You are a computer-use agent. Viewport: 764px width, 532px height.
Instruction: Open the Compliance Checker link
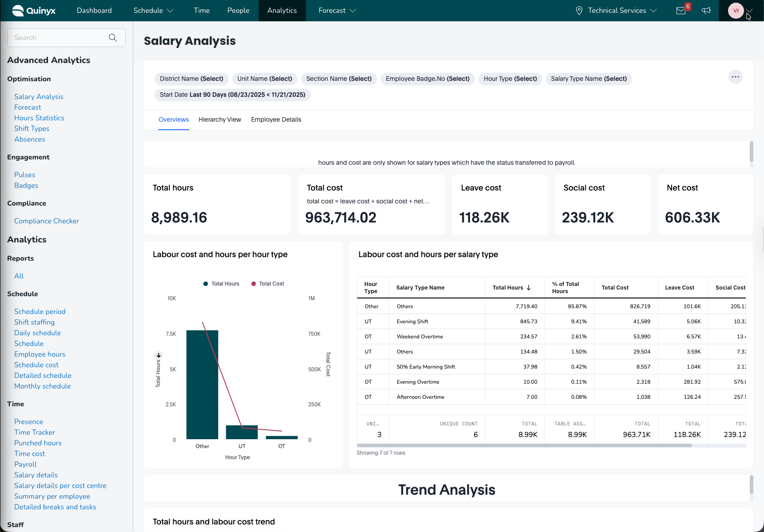(x=47, y=221)
